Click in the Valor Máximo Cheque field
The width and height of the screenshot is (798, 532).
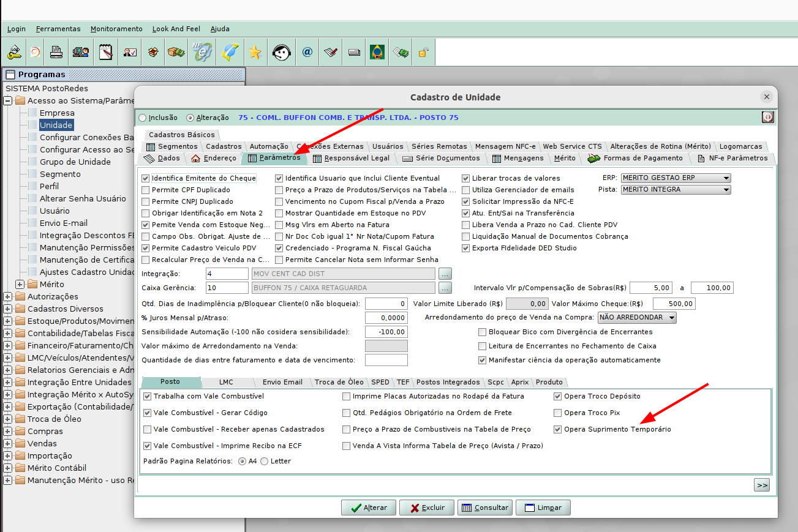(674, 304)
